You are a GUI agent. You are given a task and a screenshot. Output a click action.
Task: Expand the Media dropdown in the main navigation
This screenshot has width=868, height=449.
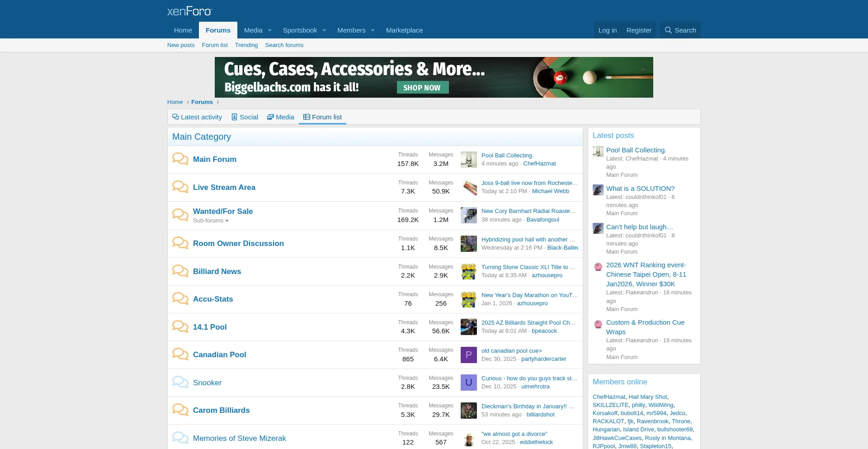tap(269, 30)
